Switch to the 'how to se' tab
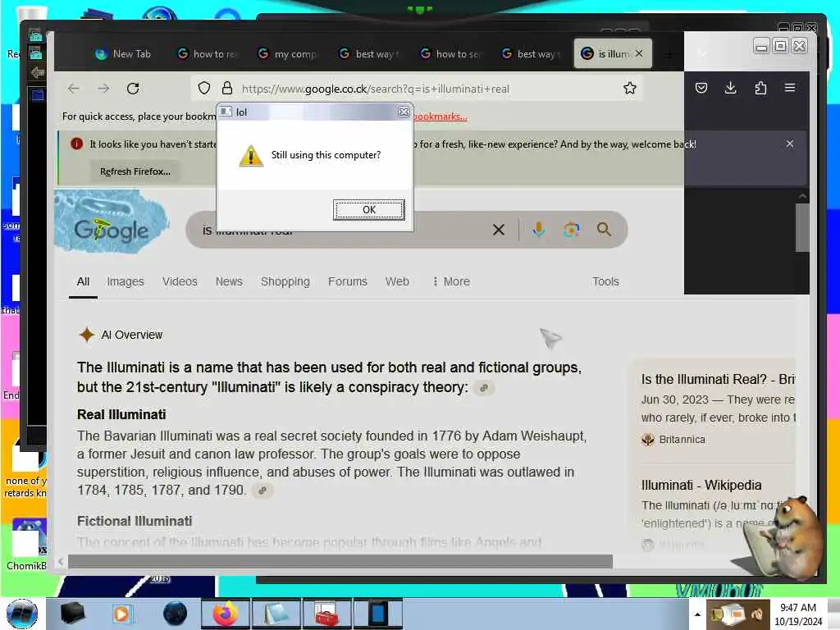The image size is (840, 630). (451, 53)
